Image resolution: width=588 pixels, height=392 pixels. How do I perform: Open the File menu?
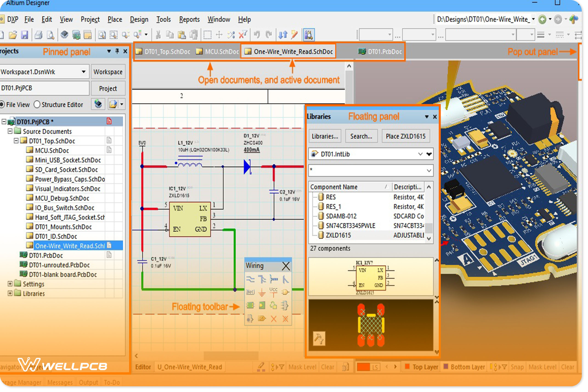point(29,19)
